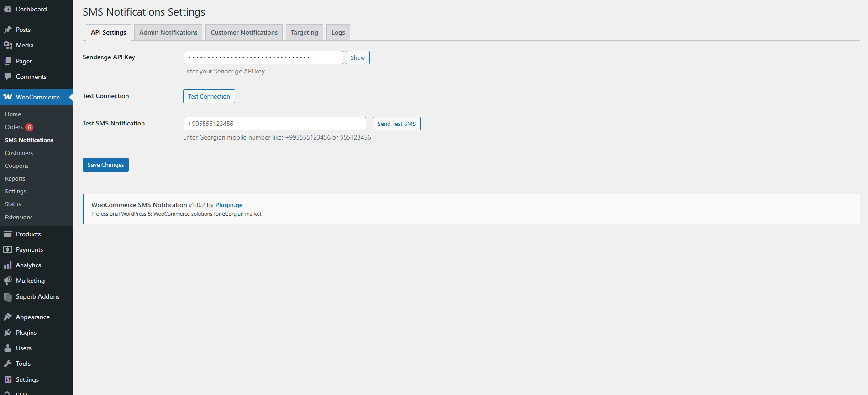
Task: Focus the test phone number field
Action: (275, 124)
